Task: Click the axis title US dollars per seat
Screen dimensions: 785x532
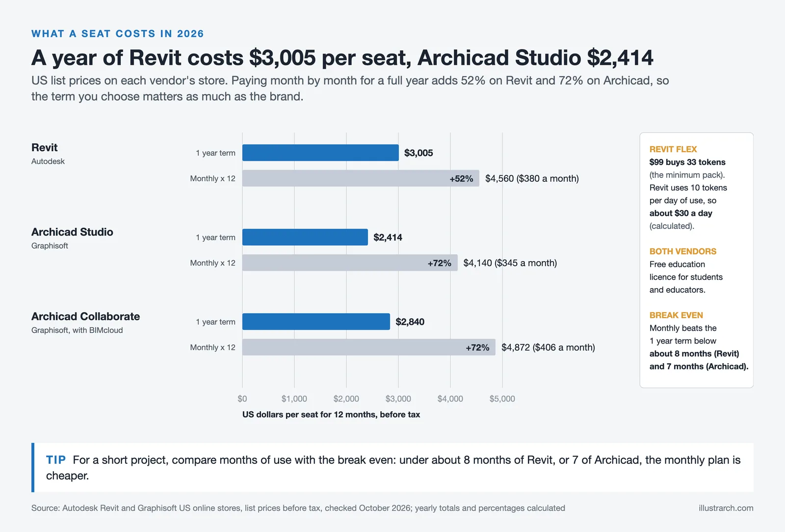Action: tap(331, 414)
